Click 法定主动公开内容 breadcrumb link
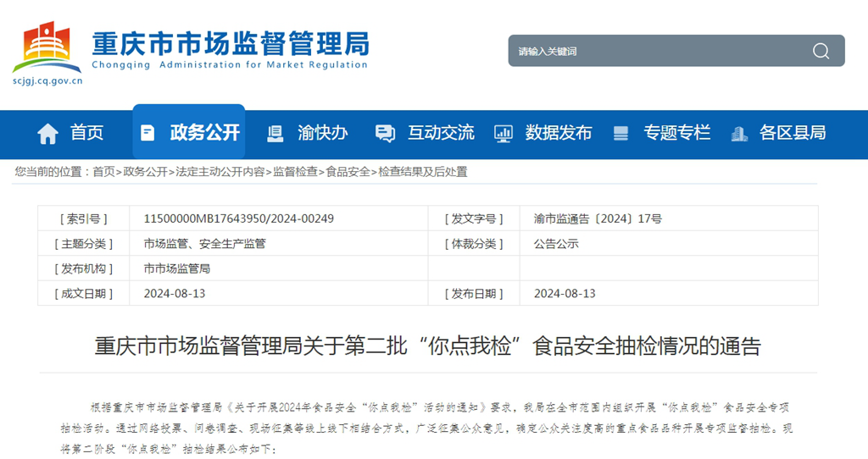The image size is (868, 459). (x=220, y=172)
